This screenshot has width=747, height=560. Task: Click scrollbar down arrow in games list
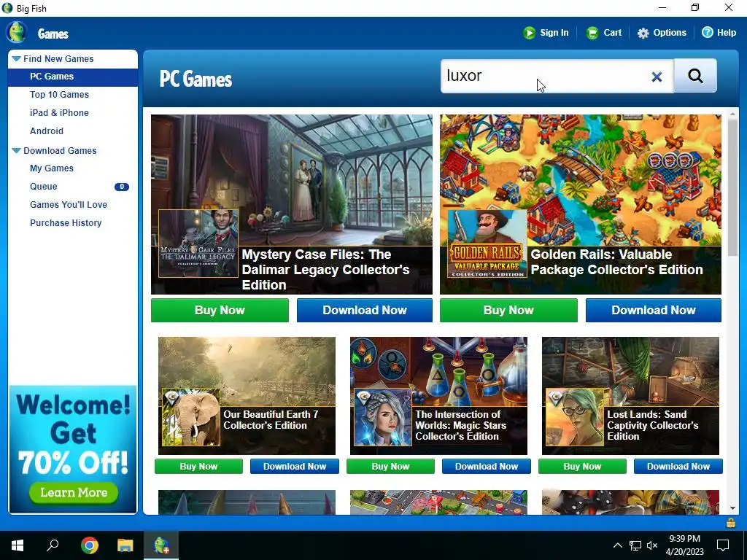point(732,508)
